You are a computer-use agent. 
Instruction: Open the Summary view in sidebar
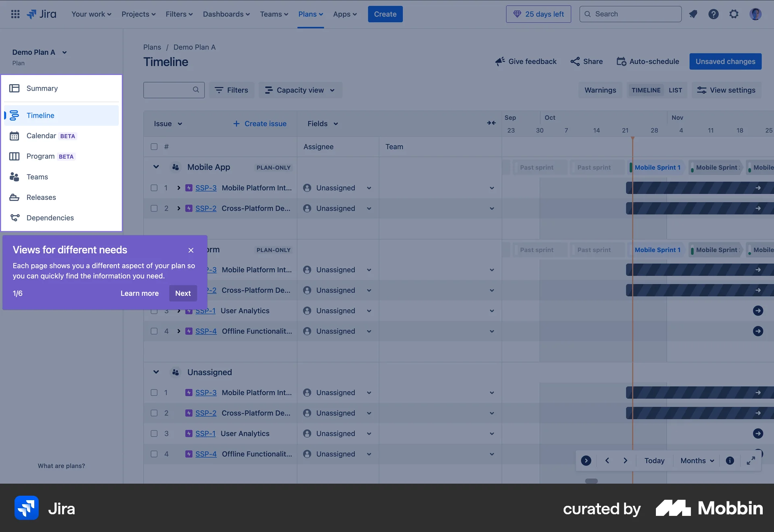pyautogui.click(x=42, y=88)
